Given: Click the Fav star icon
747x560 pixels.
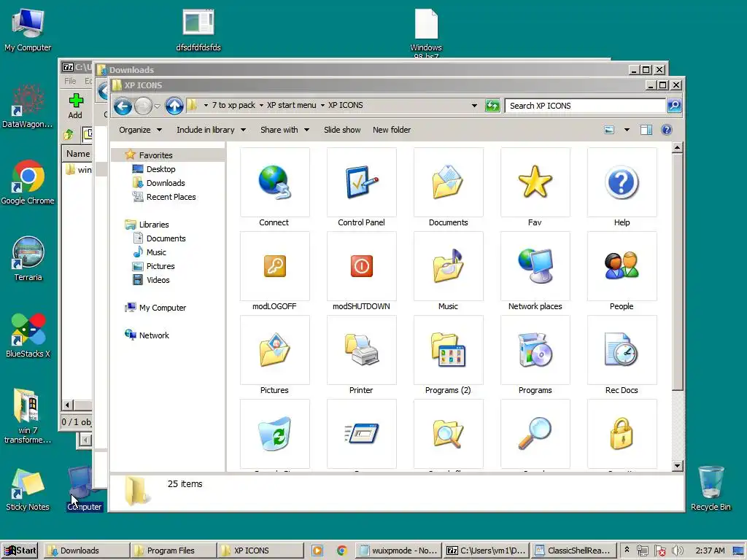Looking at the screenshot, I should [x=535, y=182].
